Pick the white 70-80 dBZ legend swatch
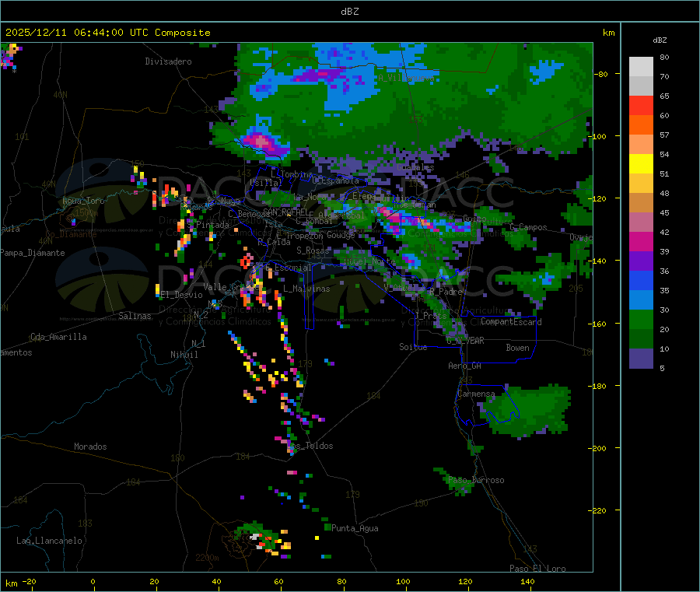Screen dimensions: 700x592 [641, 67]
